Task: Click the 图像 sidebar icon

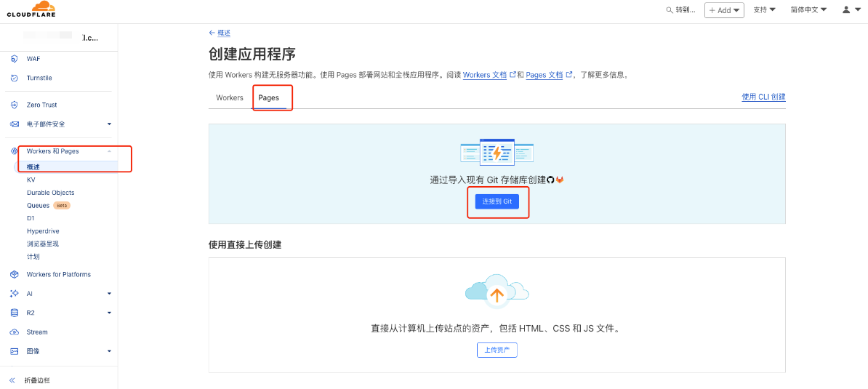Action: pyautogui.click(x=15, y=350)
